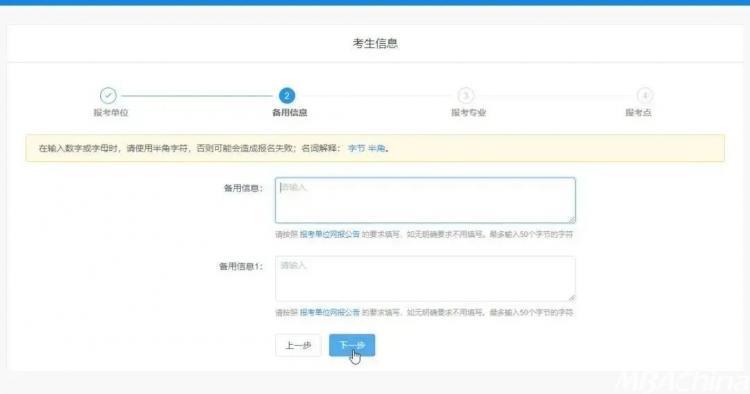This screenshot has height=394, width=750.
Task: Click the blue 下一步 button
Action: click(x=352, y=345)
